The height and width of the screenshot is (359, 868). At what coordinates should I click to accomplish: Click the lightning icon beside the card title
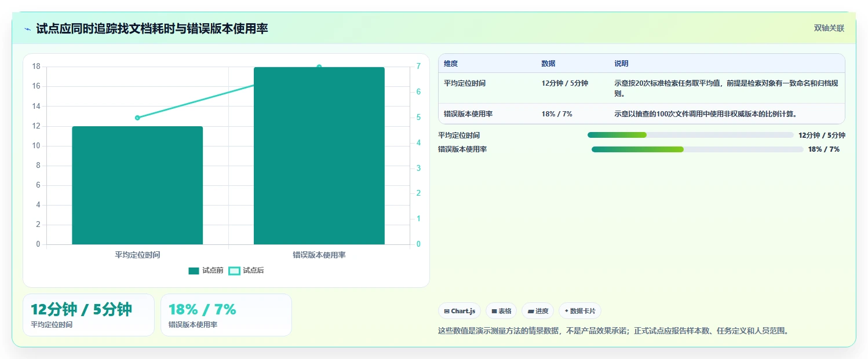(x=28, y=29)
